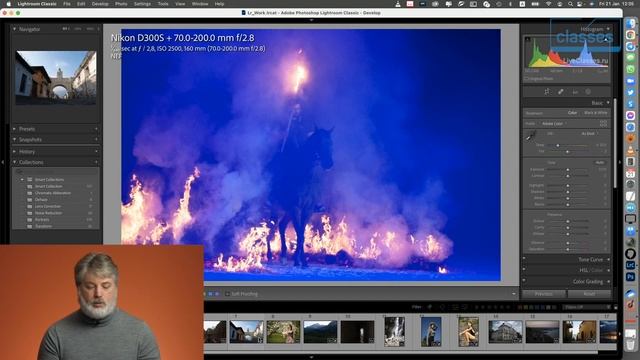Open Lightroom Classic icon in the Dock
Viewport: 640px width, 360px height.
pyautogui.click(x=631, y=265)
